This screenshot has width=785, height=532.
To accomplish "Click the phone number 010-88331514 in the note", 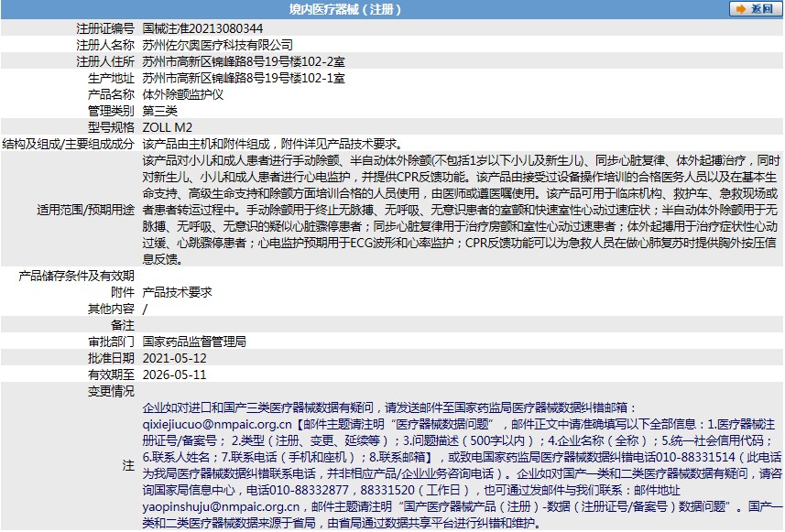I will [x=695, y=458].
